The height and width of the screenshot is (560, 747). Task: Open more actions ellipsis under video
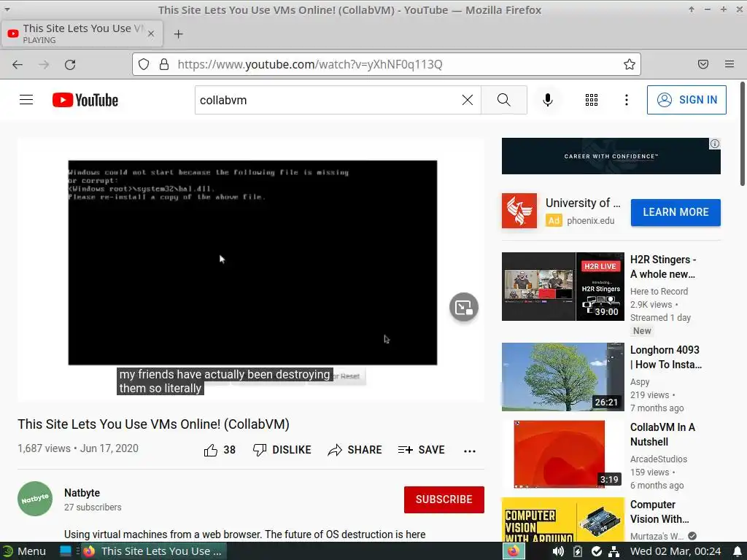470,451
